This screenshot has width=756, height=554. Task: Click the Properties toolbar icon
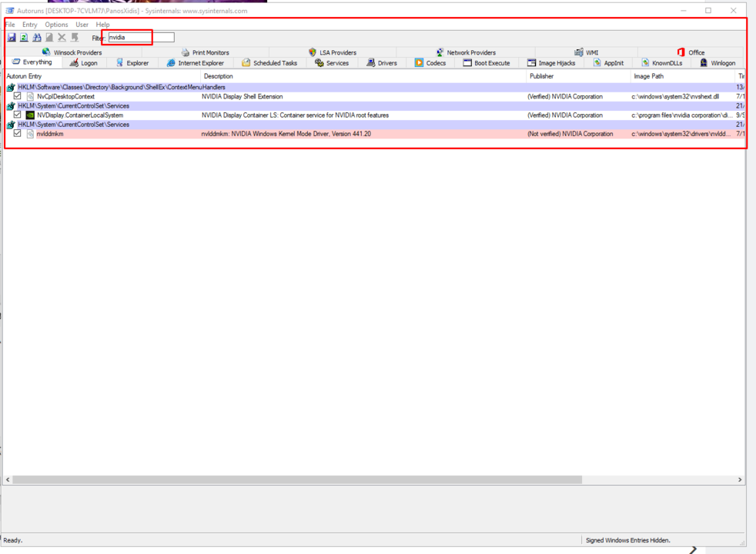[49, 38]
